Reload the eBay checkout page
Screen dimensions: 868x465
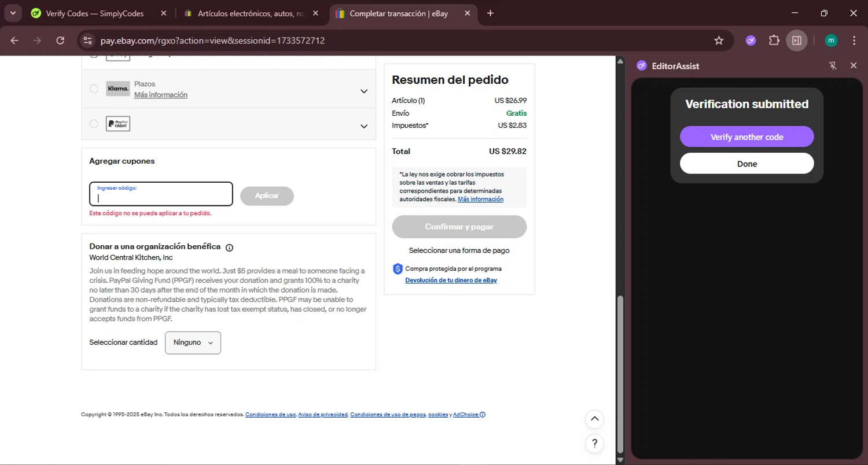tap(60, 40)
